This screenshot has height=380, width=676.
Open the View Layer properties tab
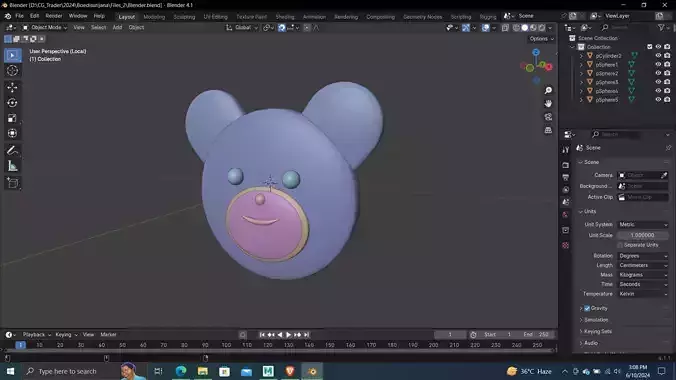(x=566, y=189)
